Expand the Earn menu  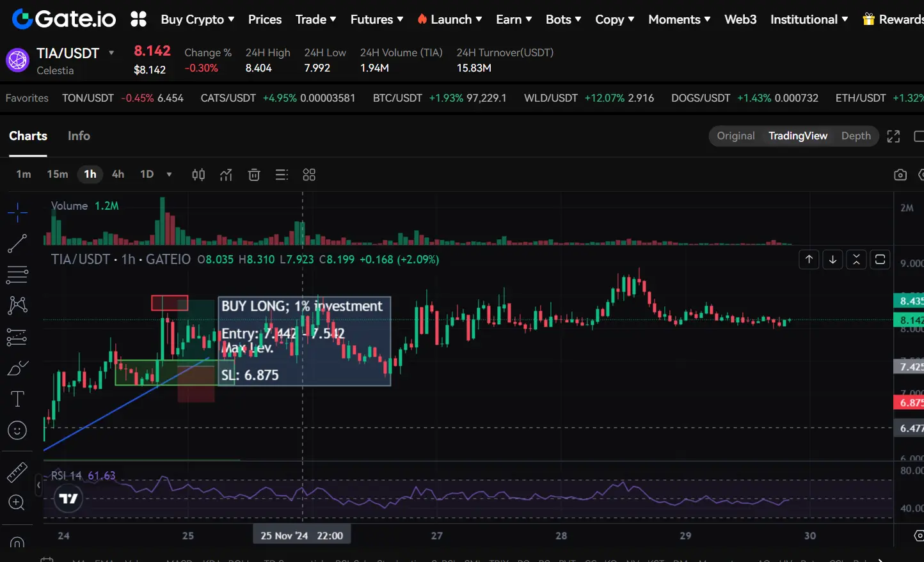pos(514,19)
